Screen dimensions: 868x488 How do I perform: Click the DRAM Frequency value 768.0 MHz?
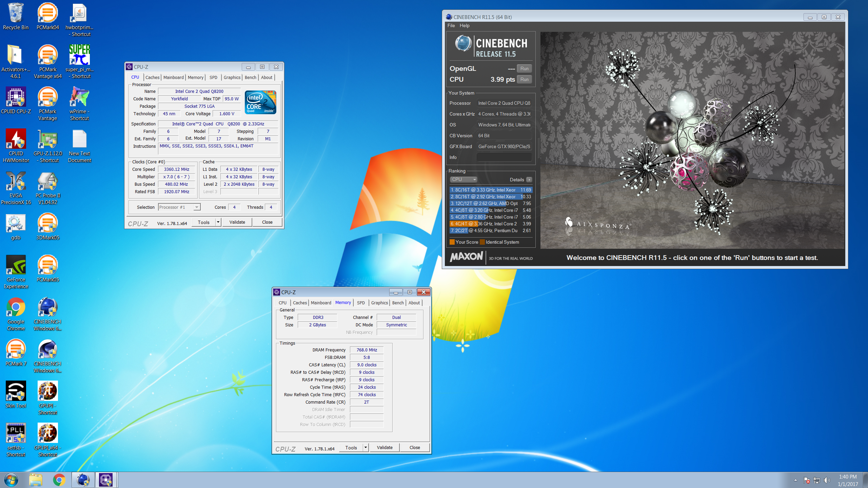pos(367,350)
